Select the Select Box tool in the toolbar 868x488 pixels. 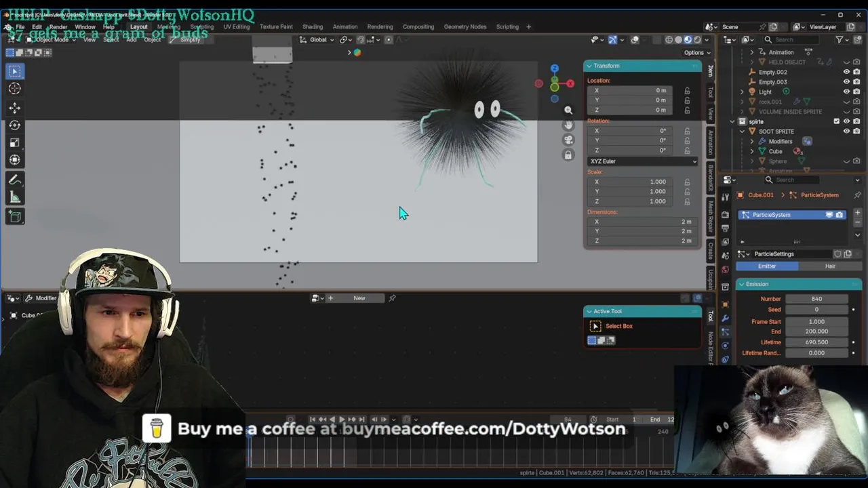point(15,71)
